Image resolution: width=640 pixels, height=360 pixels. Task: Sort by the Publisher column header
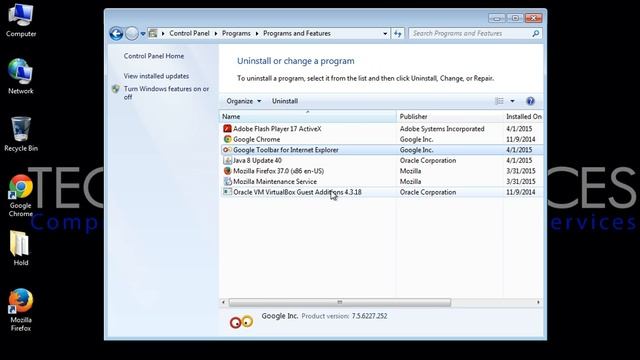click(x=449, y=117)
